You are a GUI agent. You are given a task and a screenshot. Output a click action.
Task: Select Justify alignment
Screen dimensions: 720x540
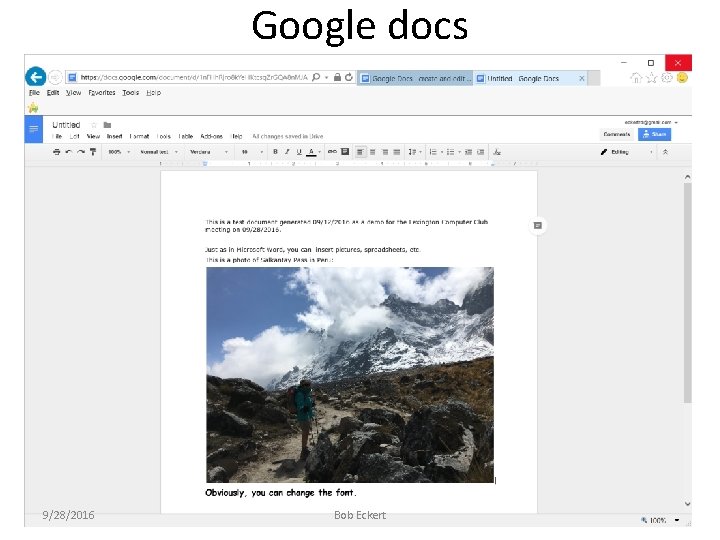tap(397, 152)
